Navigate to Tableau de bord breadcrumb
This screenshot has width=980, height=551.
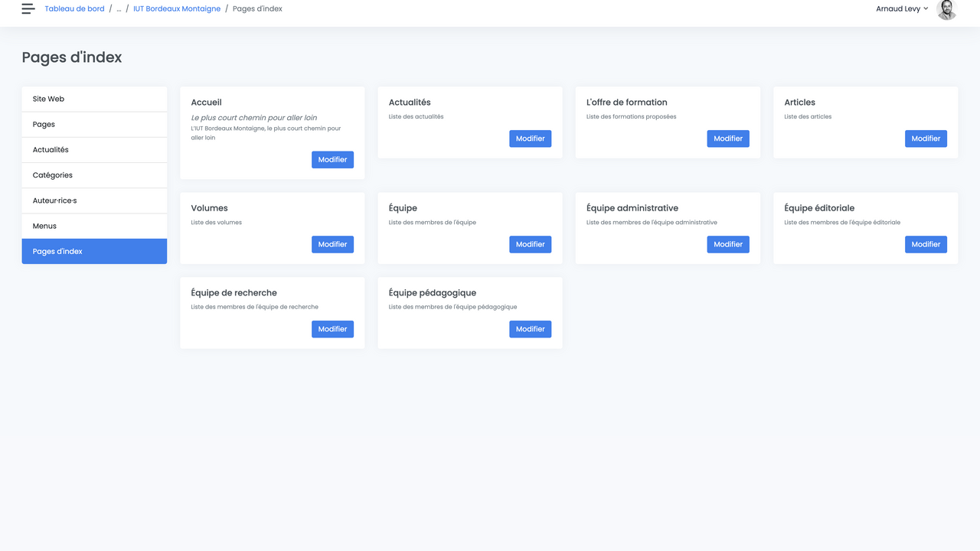pos(74,8)
